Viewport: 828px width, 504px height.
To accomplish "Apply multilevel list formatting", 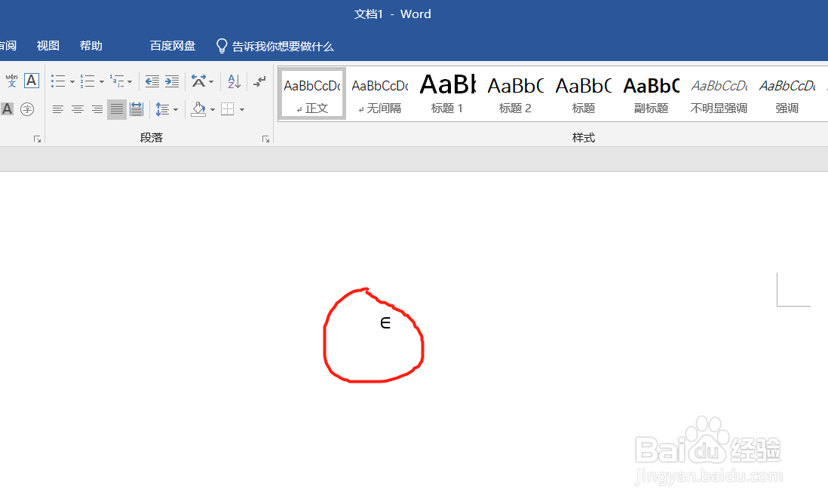I will click(117, 81).
